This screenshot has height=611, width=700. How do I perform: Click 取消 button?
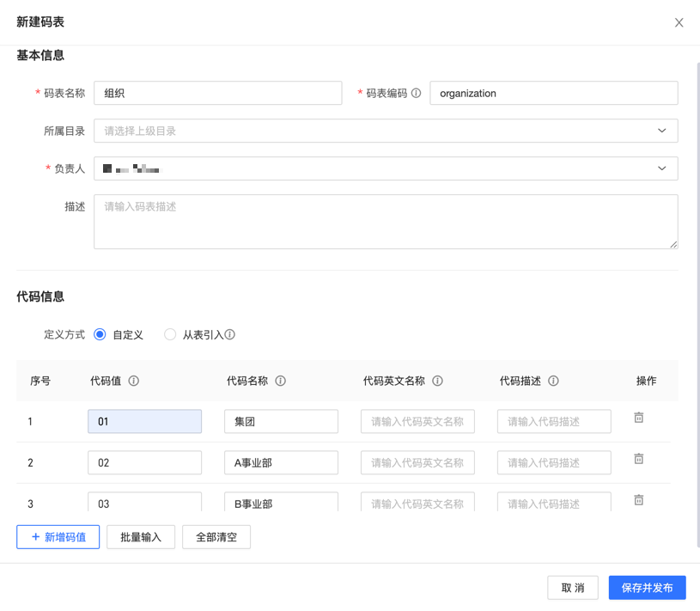[573, 588]
